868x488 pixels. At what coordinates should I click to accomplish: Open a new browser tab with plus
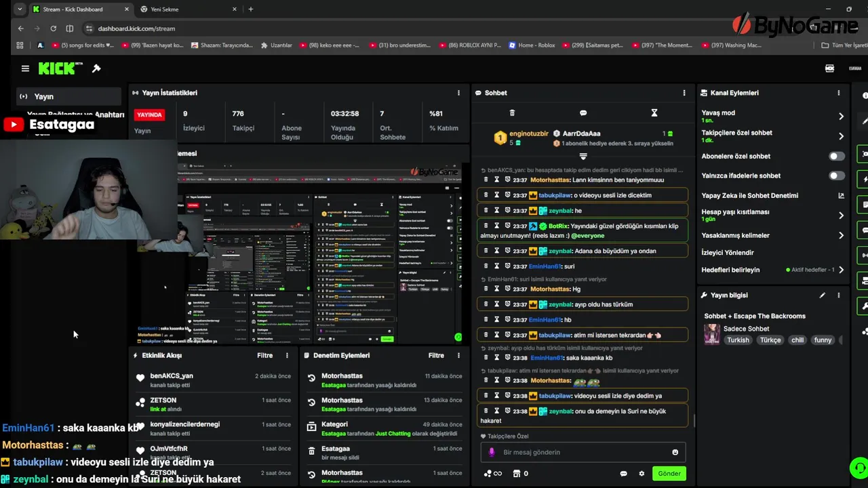click(x=251, y=9)
